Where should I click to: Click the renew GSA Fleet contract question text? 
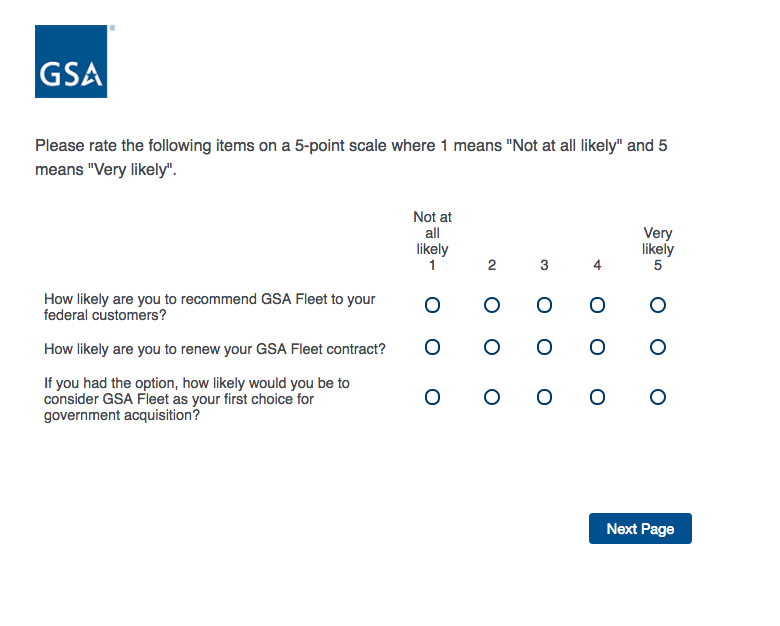click(215, 349)
